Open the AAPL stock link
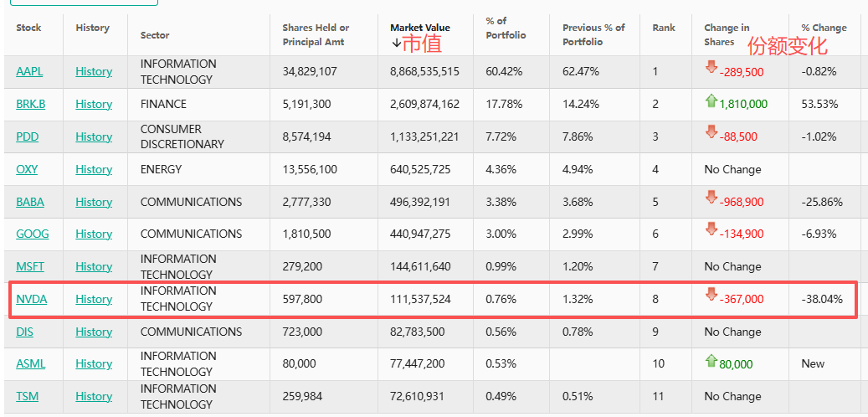The width and height of the screenshot is (868, 417). (x=29, y=72)
